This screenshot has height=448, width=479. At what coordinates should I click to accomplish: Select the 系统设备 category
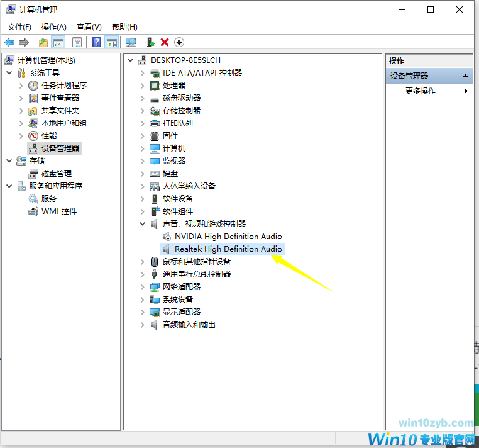tap(178, 300)
